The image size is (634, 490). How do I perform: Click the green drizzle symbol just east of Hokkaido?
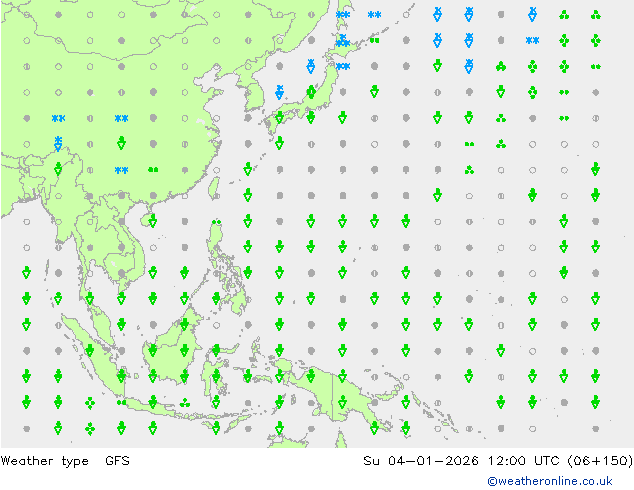(x=374, y=40)
